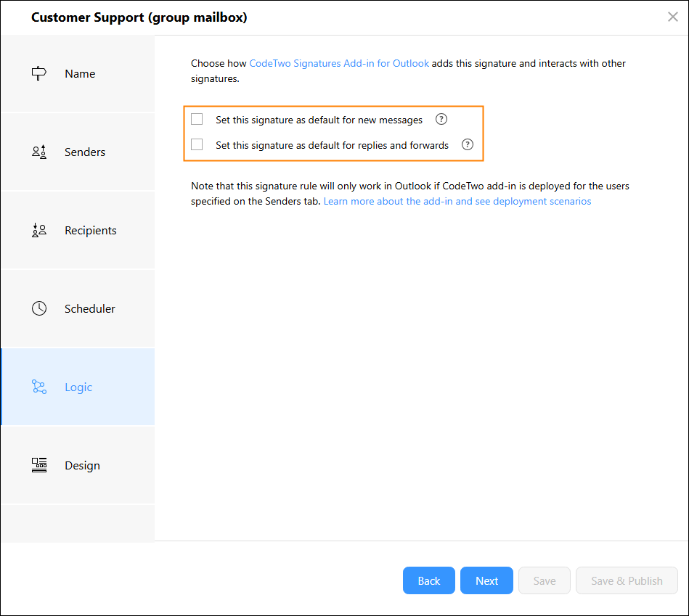Open help for replies and forwards option
Image resolution: width=689 pixels, height=616 pixels.
click(x=468, y=144)
